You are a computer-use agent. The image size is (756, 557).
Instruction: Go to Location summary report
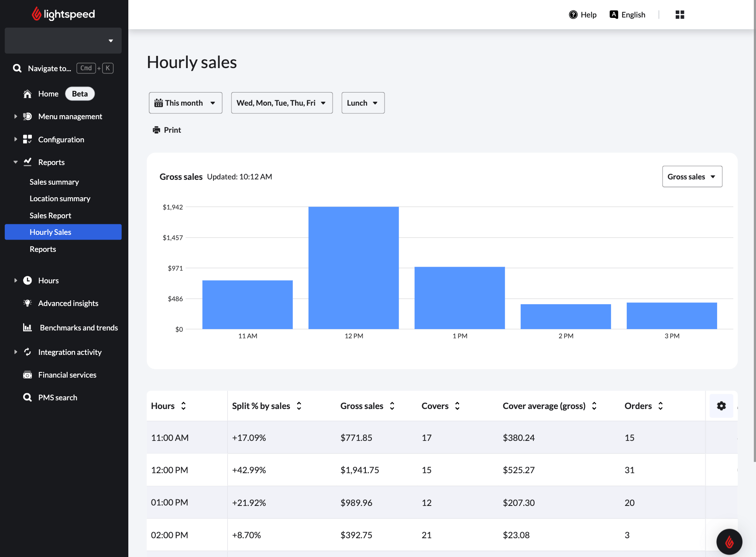pyautogui.click(x=60, y=199)
